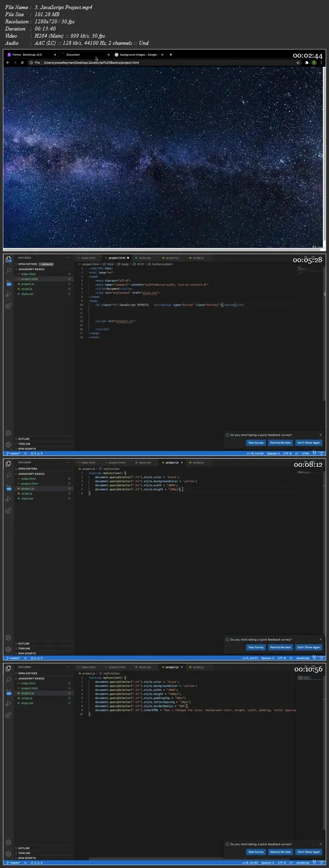Open Manage gear in the 00:05:28 frame

(9, 444)
